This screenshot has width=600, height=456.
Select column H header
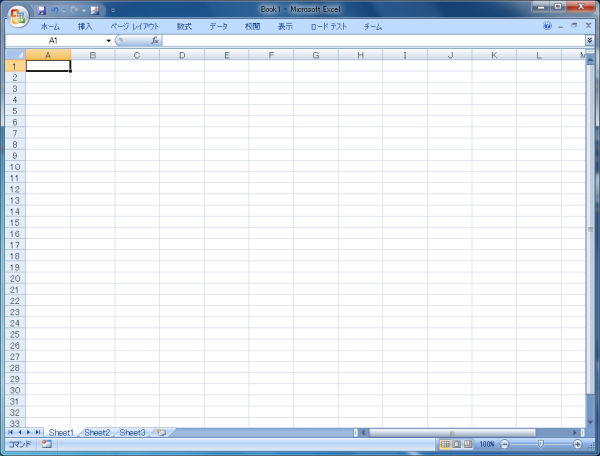[x=360, y=55]
